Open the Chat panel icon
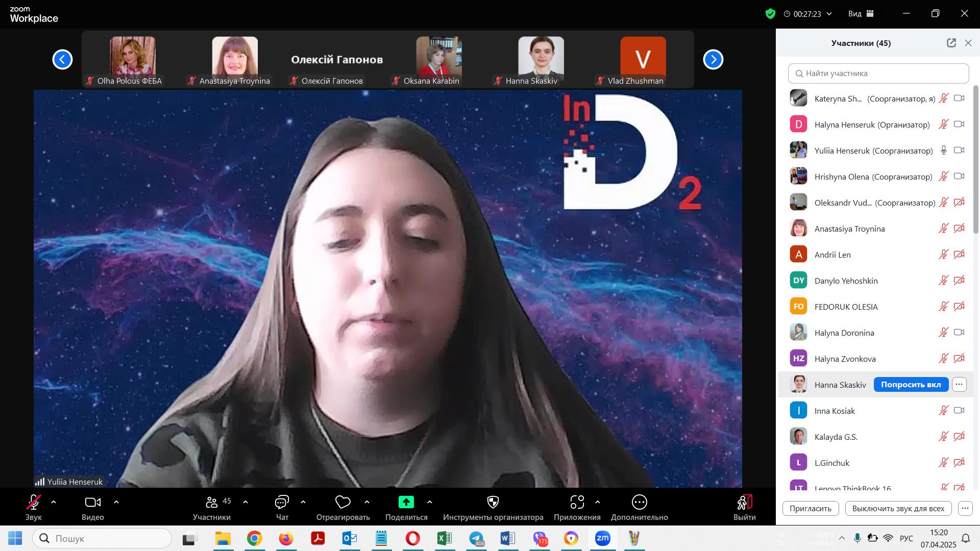 (x=282, y=503)
